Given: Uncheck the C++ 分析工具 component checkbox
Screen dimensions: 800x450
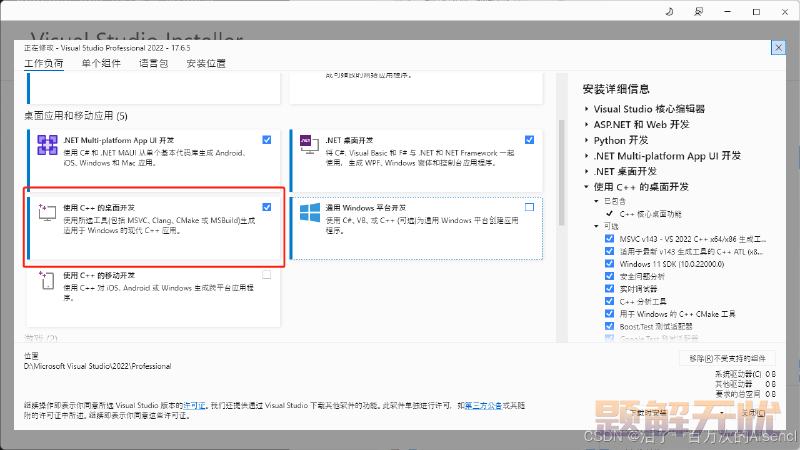Looking at the screenshot, I should [609, 301].
